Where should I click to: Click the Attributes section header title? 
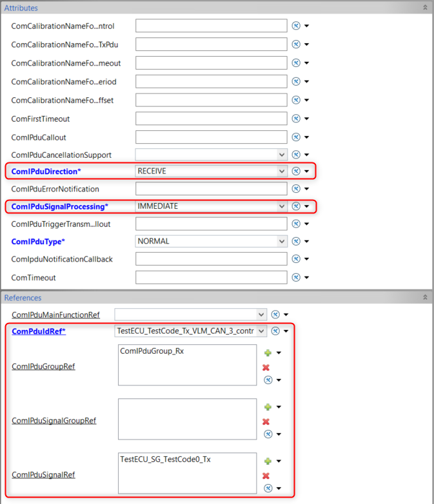click(x=21, y=8)
